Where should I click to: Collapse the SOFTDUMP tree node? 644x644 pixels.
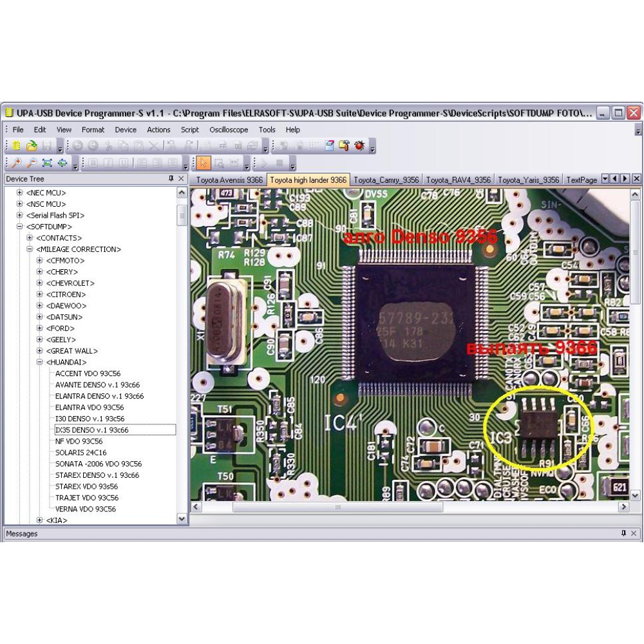[19, 226]
